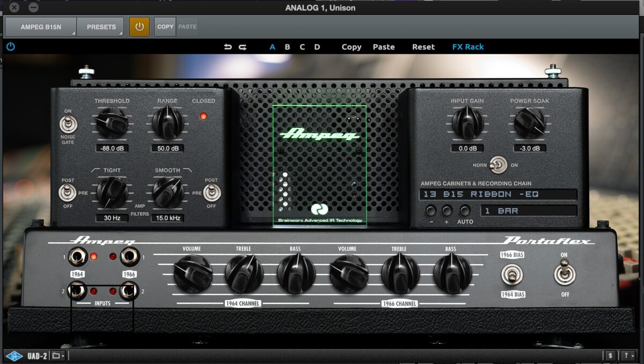Screen dimensions: 644x364
Task: Toggle the SMOOTH filter PRE/POST switch
Action: click(212, 192)
